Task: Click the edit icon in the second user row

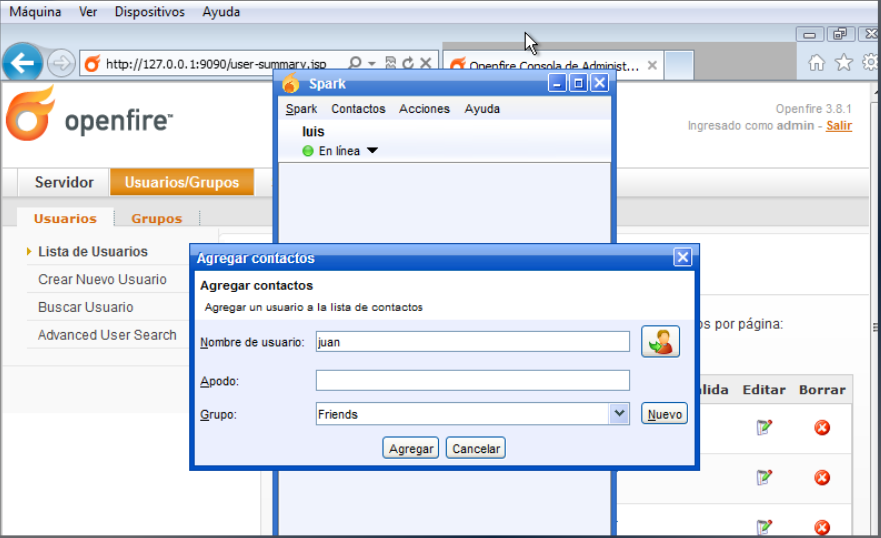Action: pyautogui.click(x=765, y=477)
